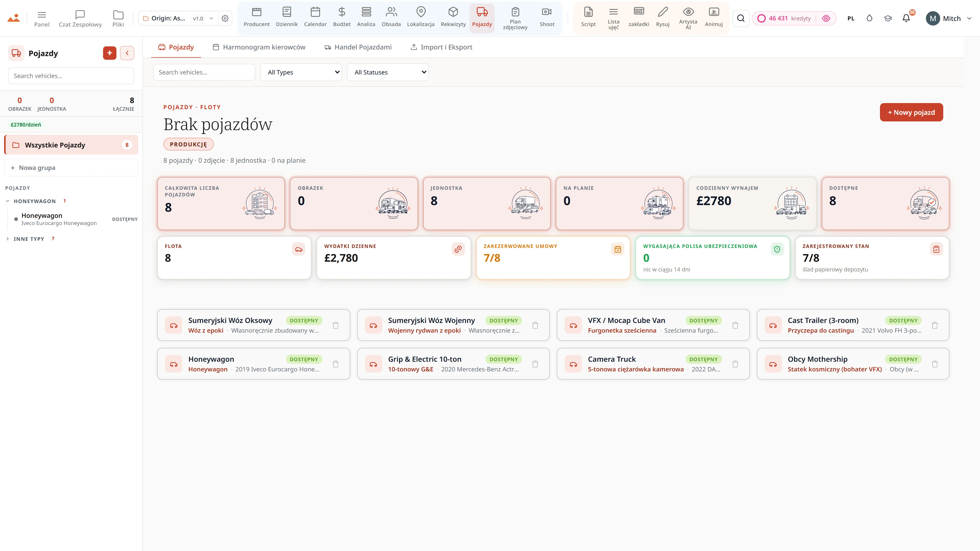The height and width of the screenshot is (551, 980).
Task: Switch to Harmonogram kierowców tab
Action: (259, 47)
